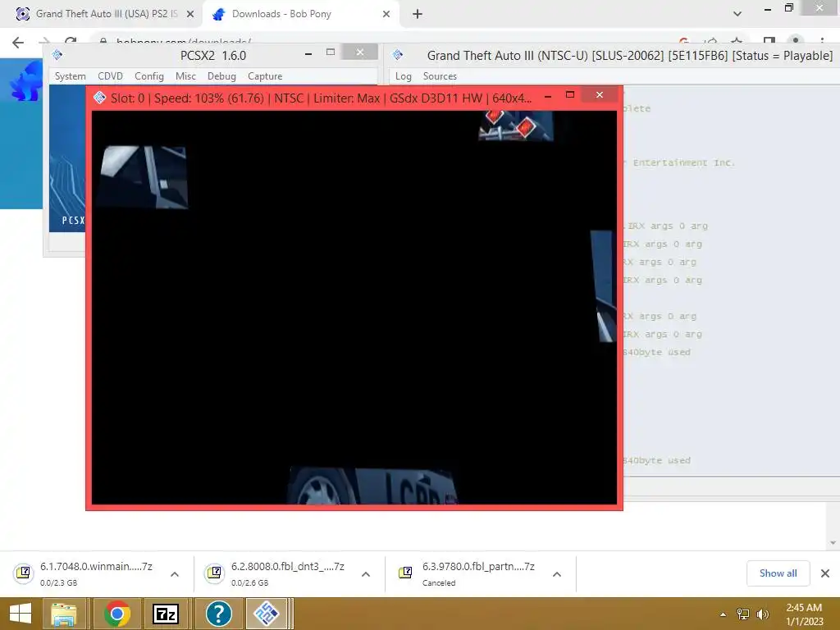Switch to the Downloads - Bob Pony tab
The height and width of the screenshot is (630, 840).
(x=300, y=14)
